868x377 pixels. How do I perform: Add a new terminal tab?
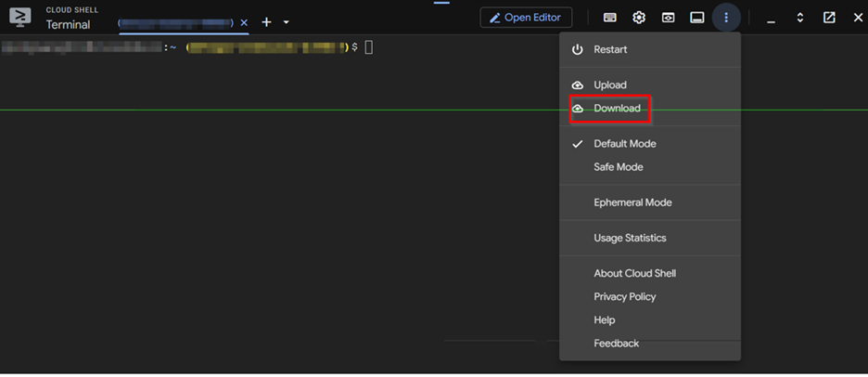[x=266, y=22]
